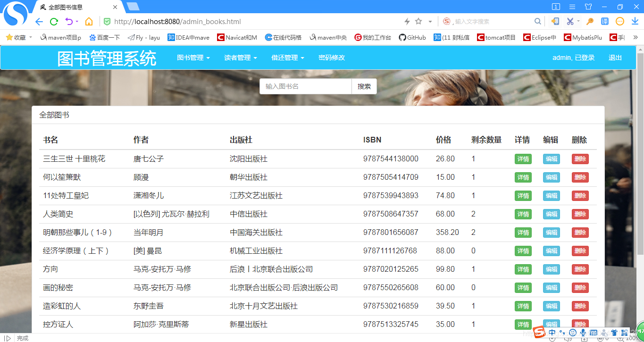This screenshot has height=342, width=644.
Task: Open the 我的工作台 bookmark
Action: pyautogui.click(x=373, y=37)
